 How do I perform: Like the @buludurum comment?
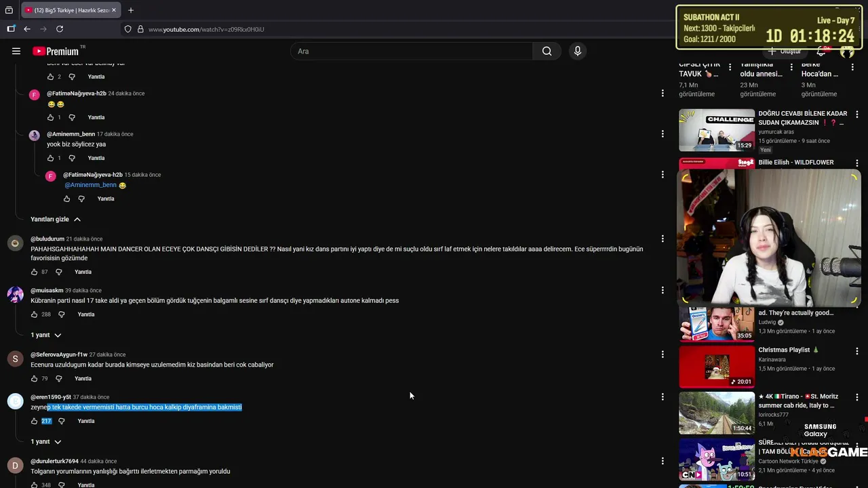[35, 272]
